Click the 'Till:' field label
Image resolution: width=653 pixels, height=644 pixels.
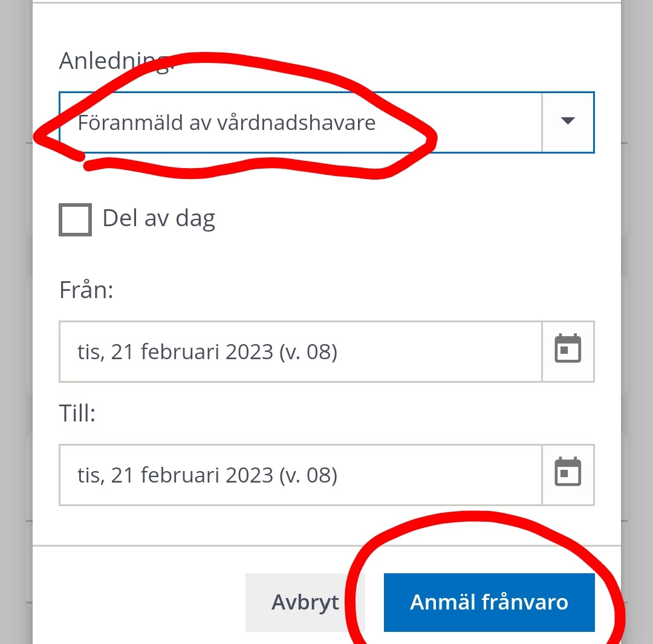tap(77, 414)
